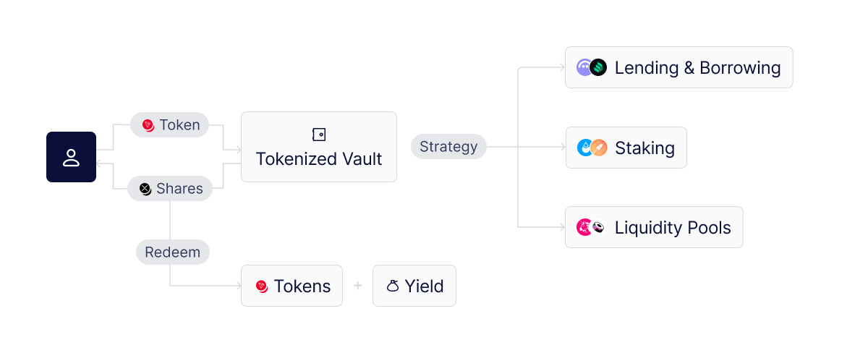Click the purple ghost icon by Lending
The image size is (868, 353).
[x=584, y=68]
